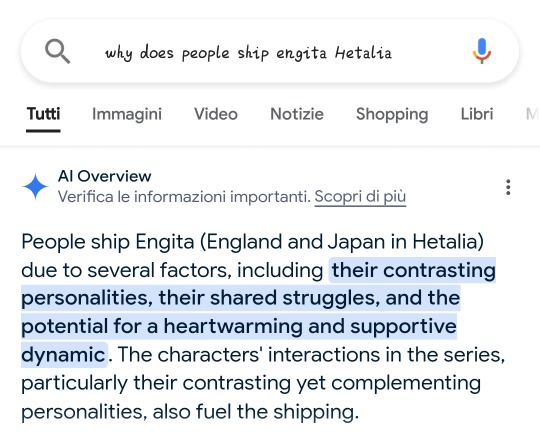Follow the Scopri di più link
540x444 pixels.
point(360,197)
